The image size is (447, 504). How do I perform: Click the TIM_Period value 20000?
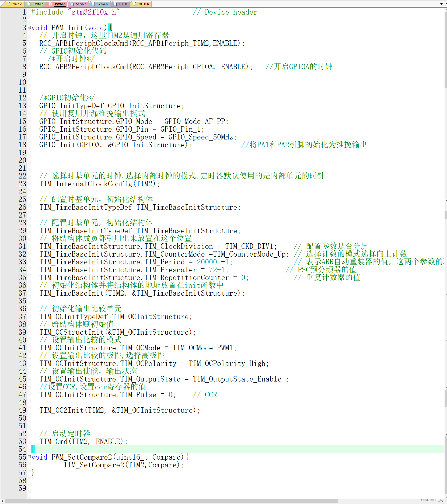[x=207, y=262]
